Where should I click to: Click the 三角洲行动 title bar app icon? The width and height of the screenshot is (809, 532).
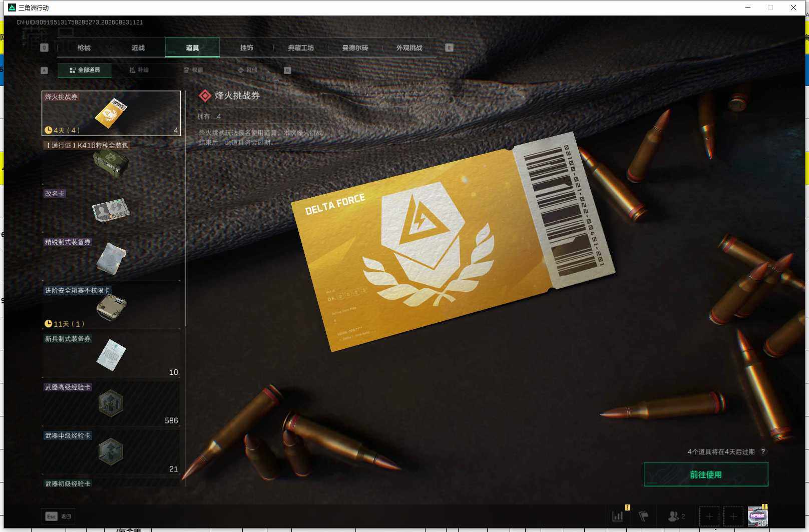tap(12, 8)
